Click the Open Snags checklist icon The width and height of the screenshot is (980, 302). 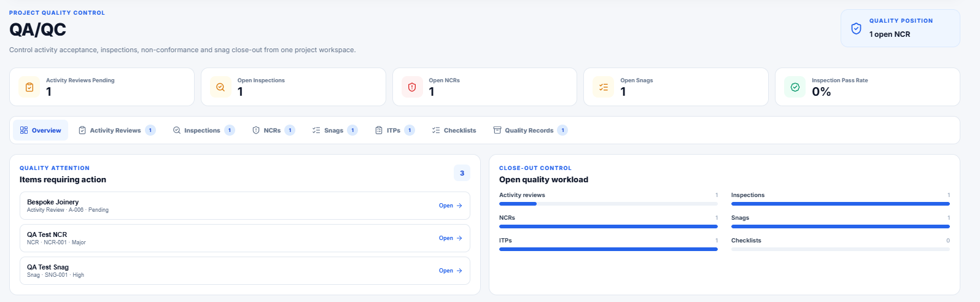pyautogui.click(x=604, y=87)
